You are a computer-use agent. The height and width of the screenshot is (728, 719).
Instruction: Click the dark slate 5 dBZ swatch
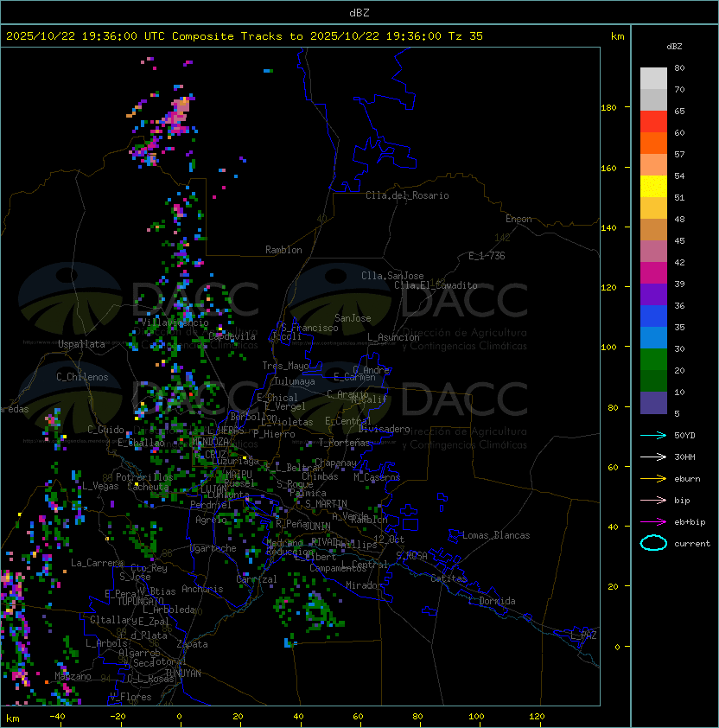click(653, 403)
